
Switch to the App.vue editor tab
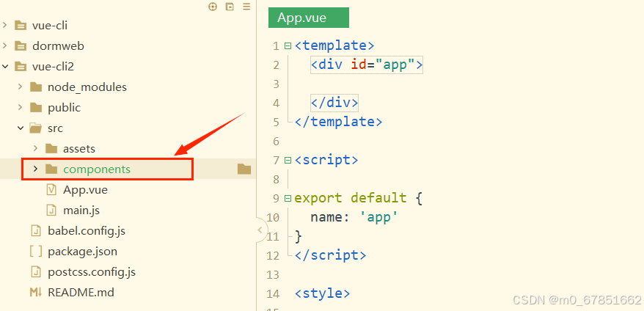tap(309, 18)
